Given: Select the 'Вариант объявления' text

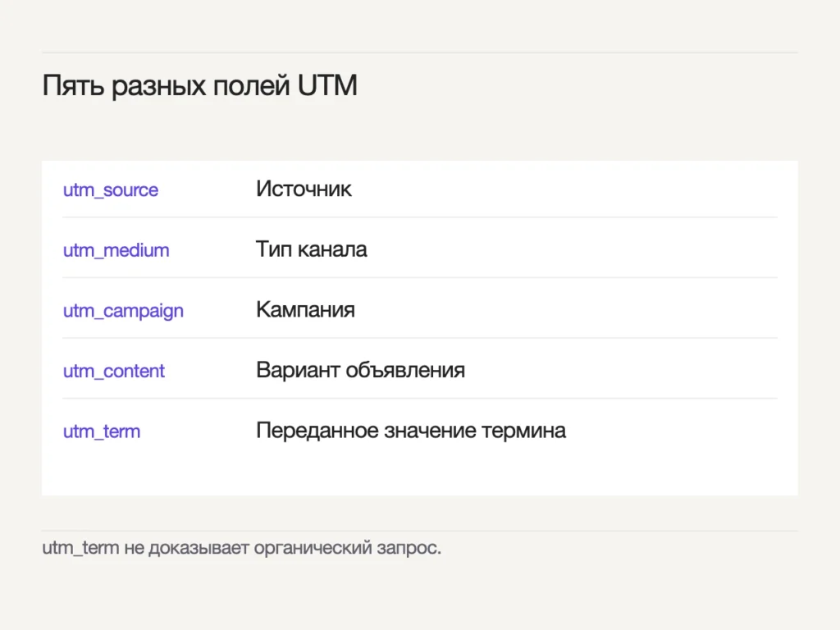Looking at the screenshot, I should (x=361, y=370).
